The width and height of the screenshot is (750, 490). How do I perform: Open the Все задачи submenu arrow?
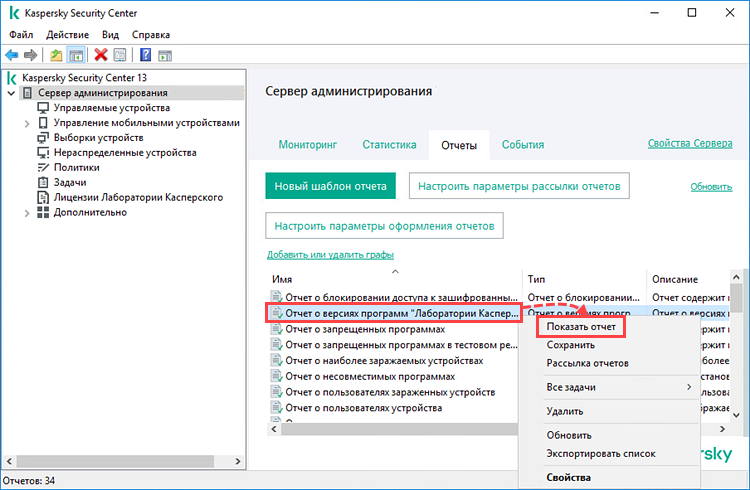click(x=689, y=387)
